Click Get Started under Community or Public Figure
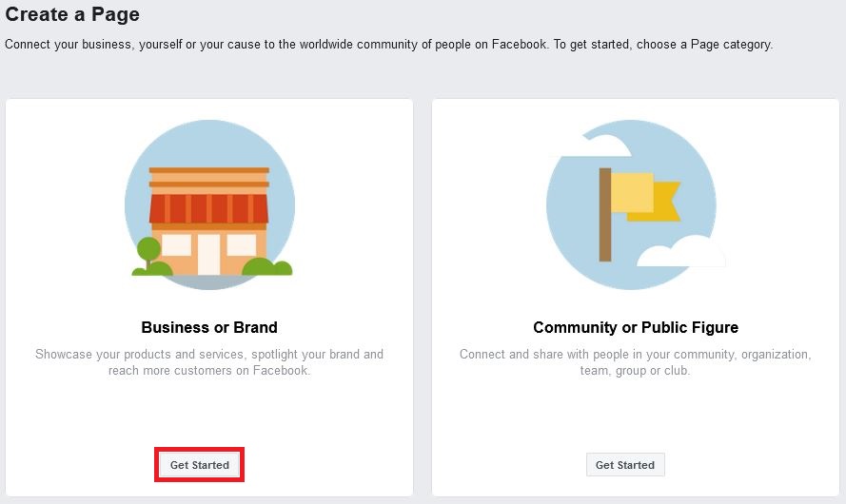 click(625, 465)
